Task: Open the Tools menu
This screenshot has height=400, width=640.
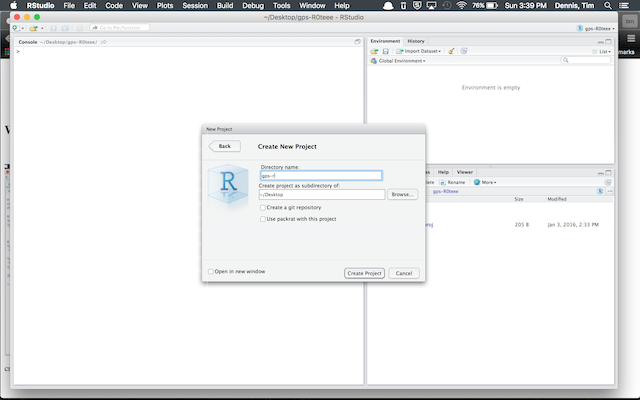Action: 281,6
